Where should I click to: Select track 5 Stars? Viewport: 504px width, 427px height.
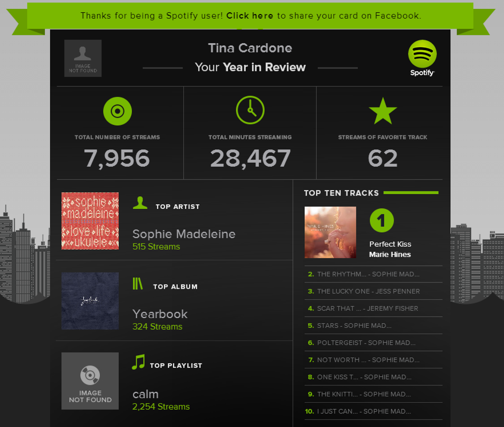[x=373, y=326]
